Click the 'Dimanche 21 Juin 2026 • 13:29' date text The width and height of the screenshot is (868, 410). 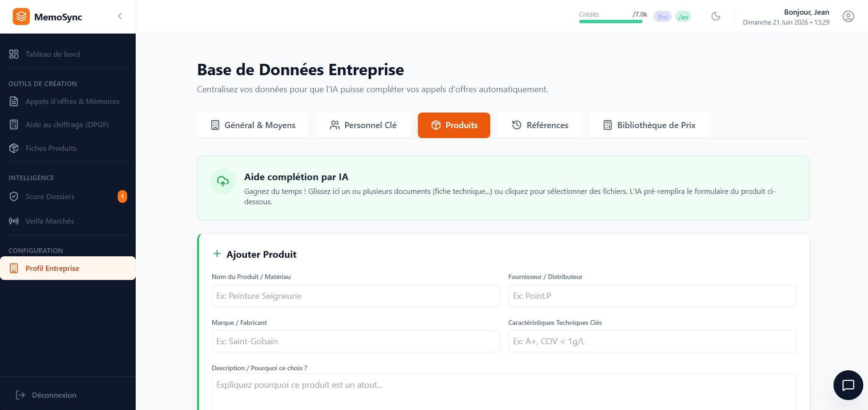click(786, 22)
